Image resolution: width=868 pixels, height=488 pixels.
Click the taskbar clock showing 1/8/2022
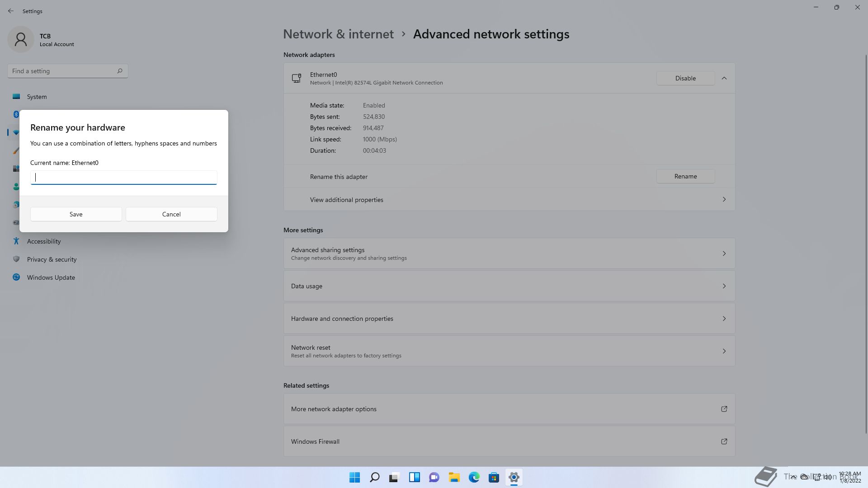(850, 477)
